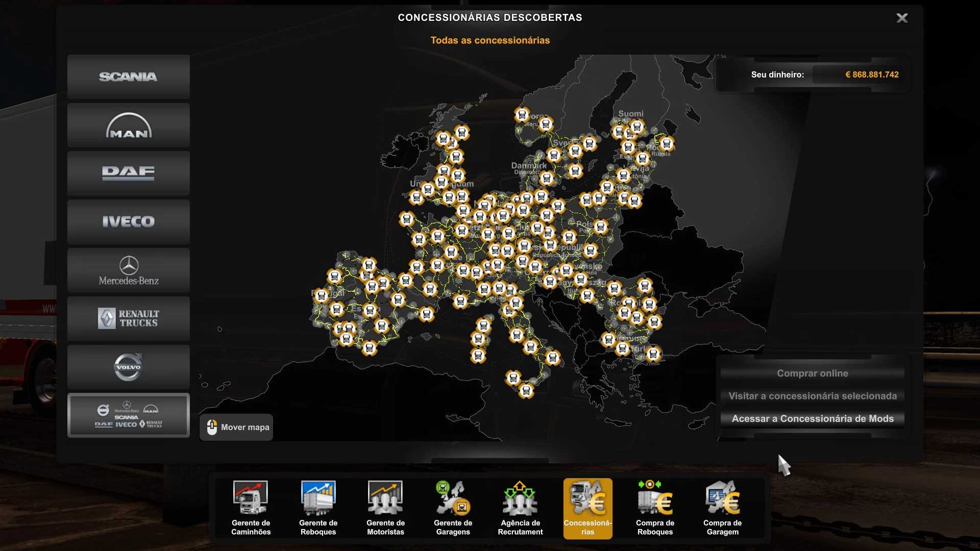
Task: Open Gerente de Caminhões
Action: click(x=251, y=508)
